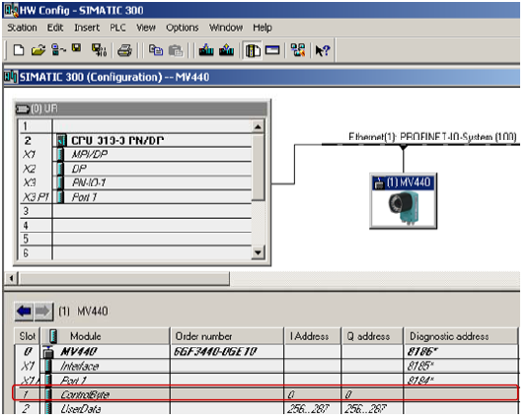This screenshot has height=420, width=530.
Task: Click the Diagnostic address column header
Action: pyautogui.click(x=461, y=336)
